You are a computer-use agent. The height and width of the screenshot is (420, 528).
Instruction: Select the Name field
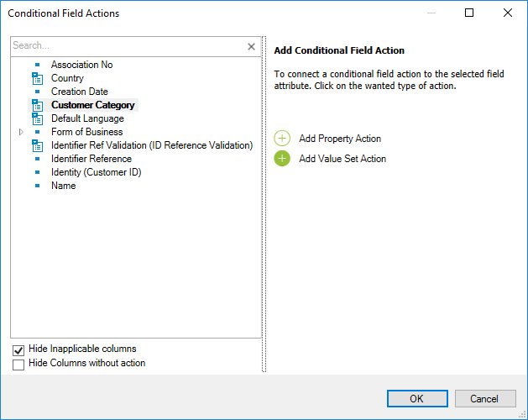pyautogui.click(x=63, y=186)
